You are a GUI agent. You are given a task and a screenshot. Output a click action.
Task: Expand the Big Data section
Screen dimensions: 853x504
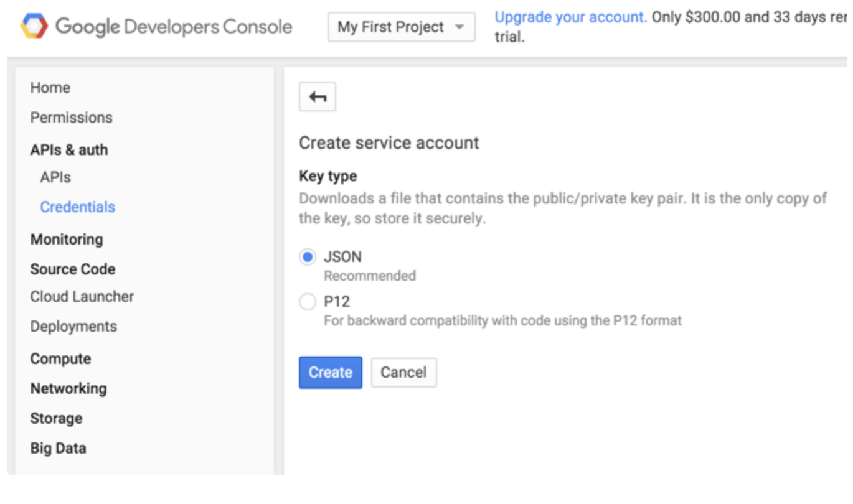(59, 449)
